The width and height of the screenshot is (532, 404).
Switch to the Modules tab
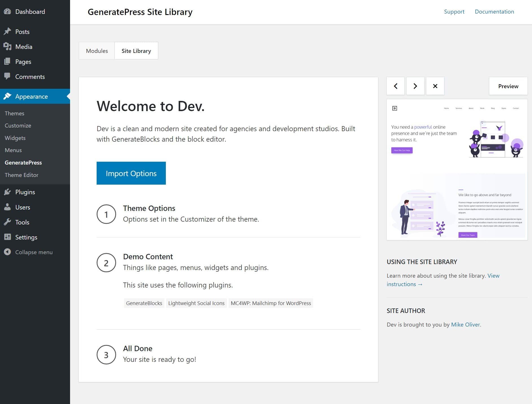(x=97, y=51)
